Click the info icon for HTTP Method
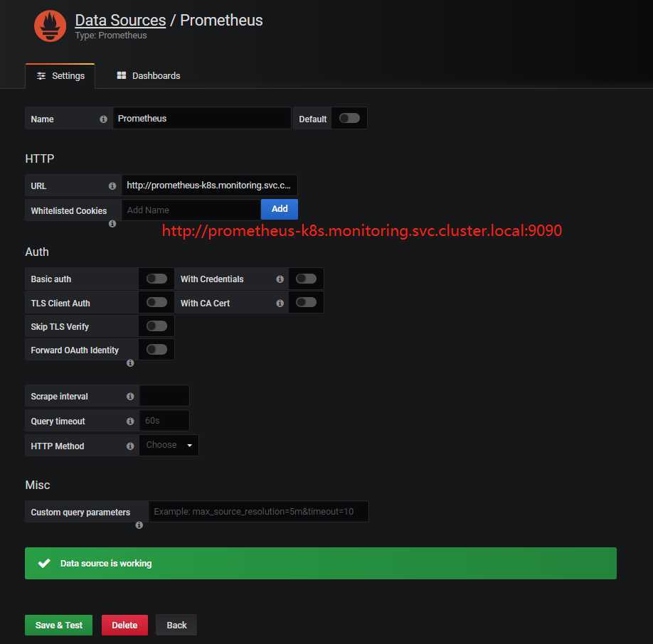 click(130, 446)
